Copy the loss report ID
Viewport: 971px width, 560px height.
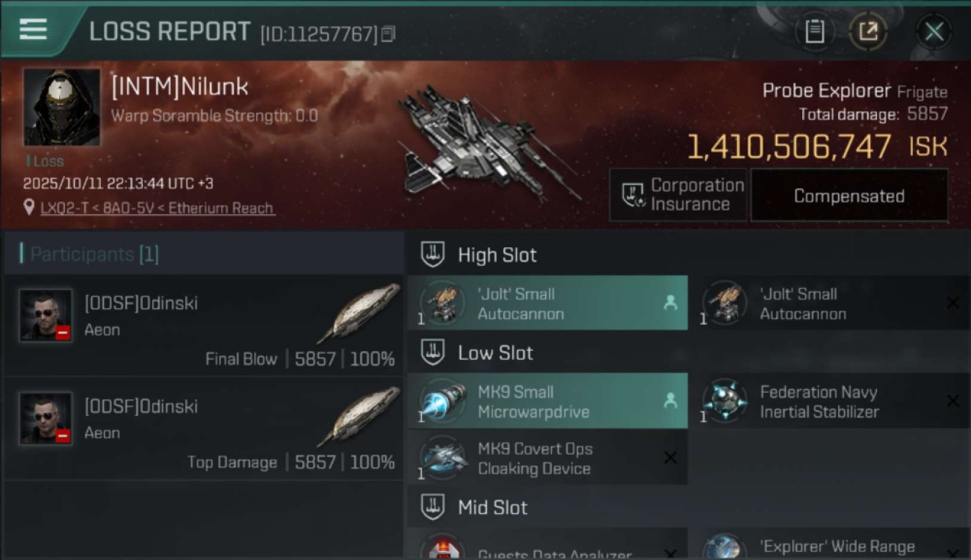[388, 34]
